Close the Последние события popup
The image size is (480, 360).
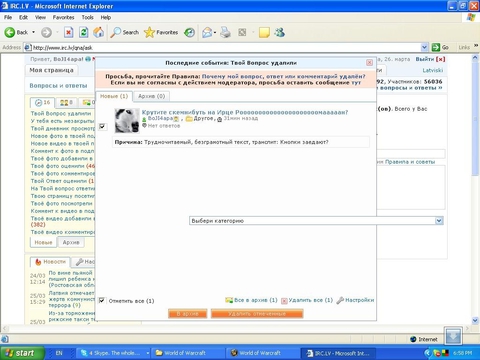coord(369,63)
